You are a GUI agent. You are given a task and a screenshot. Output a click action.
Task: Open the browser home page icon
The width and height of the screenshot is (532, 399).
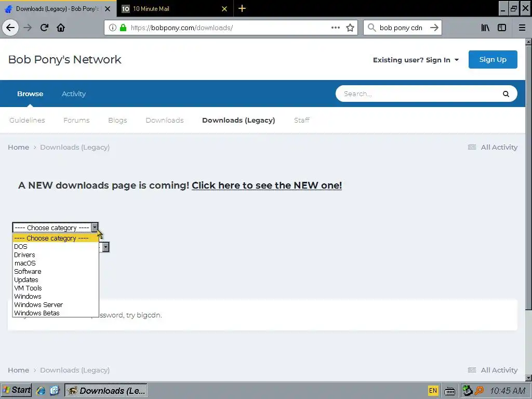coord(61,28)
